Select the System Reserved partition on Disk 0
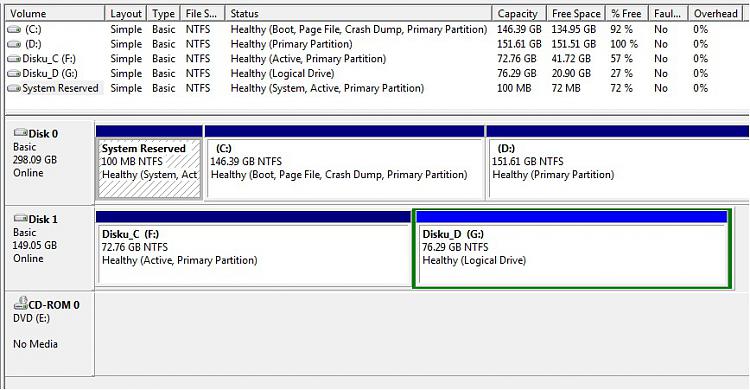This screenshot has height=390, width=750. [149, 162]
